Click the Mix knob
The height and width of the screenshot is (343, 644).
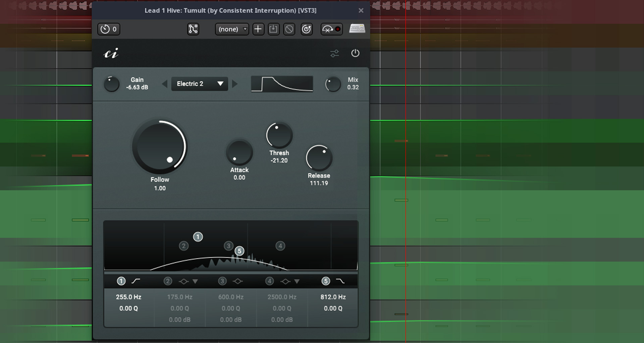(333, 84)
